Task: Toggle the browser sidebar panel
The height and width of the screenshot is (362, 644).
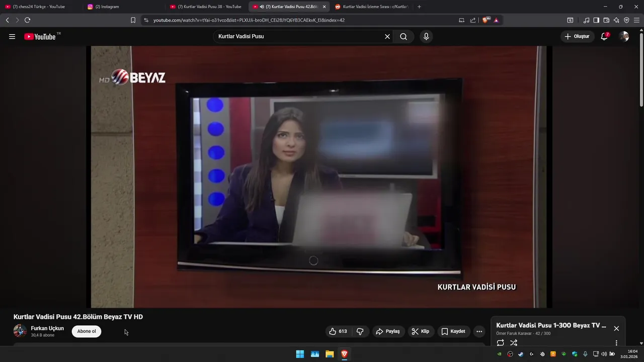Action: [596, 20]
